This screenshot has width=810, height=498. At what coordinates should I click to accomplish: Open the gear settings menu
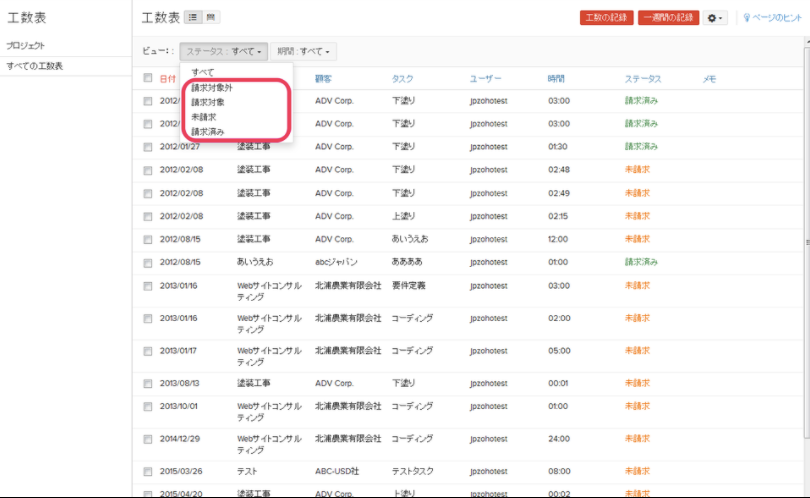[714, 18]
